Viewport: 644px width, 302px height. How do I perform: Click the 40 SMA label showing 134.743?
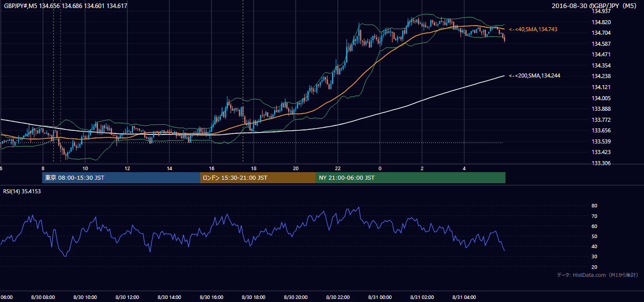[x=533, y=30]
